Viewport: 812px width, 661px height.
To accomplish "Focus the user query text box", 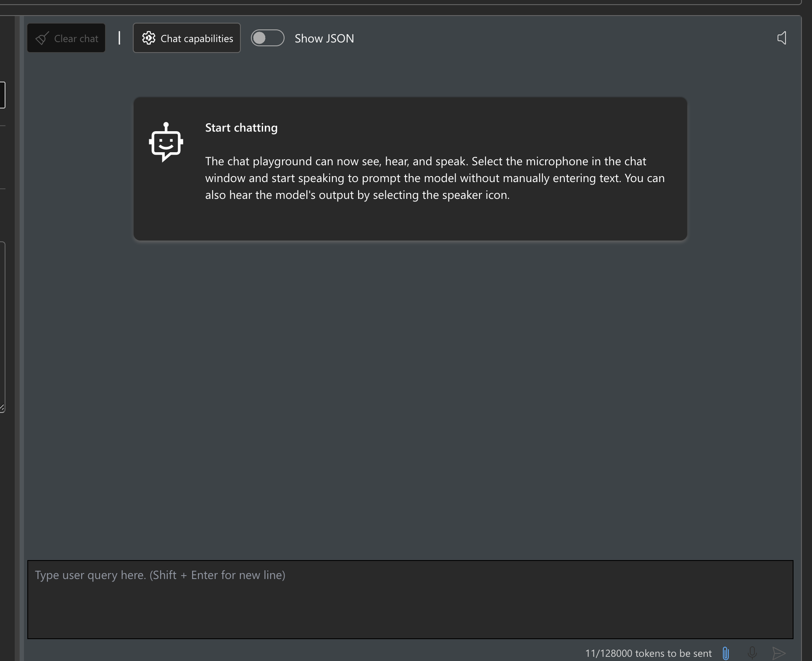I will [x=410, y=599].
